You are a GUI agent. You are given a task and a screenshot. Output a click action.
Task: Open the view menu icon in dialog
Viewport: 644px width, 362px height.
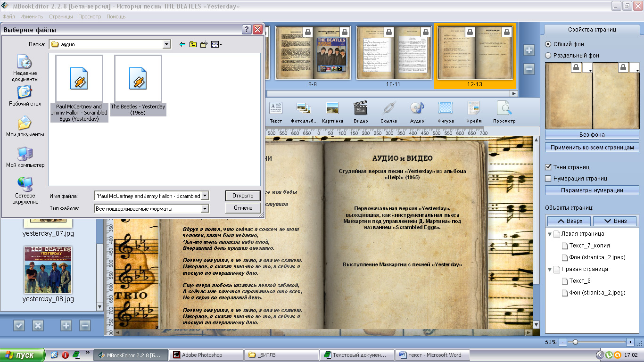216,44
